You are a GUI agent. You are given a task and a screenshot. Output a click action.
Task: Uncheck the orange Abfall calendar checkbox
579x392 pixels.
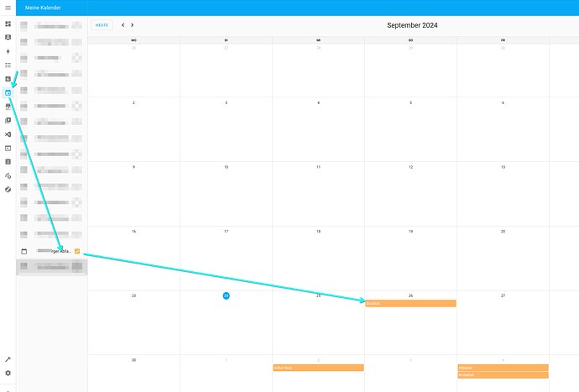pyautogui.click(x=77, y=251)
